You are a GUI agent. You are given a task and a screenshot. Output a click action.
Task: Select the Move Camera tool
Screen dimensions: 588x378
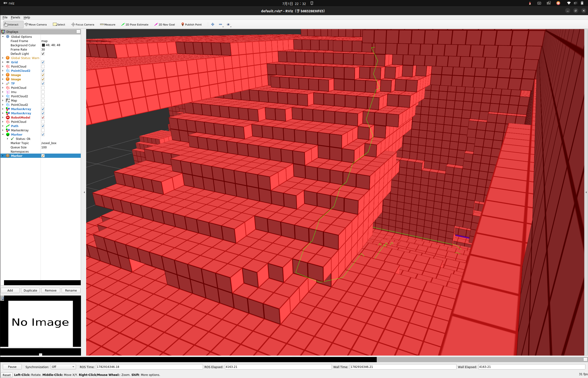(36, 25)
